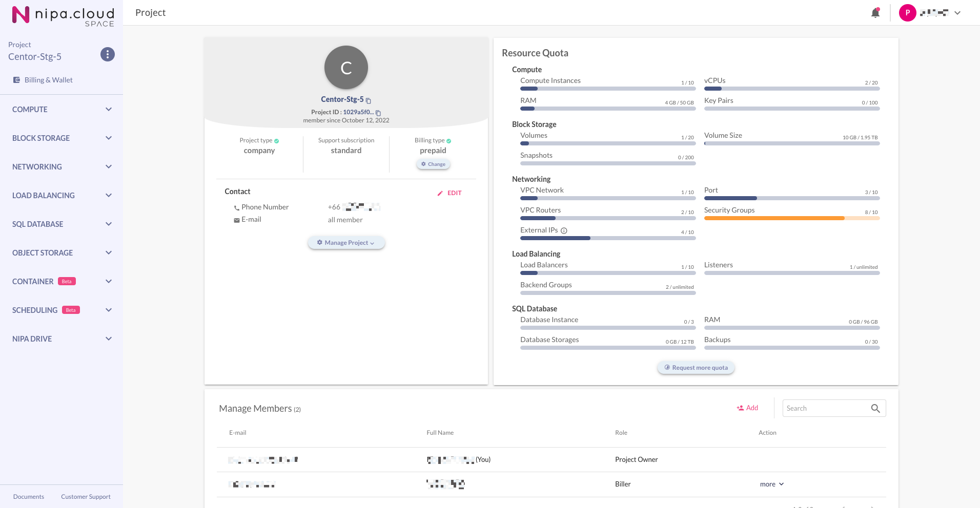This screenshot has width=980, height=508.
Task: Click Add to add a member
Action: (x=747, y=408)
